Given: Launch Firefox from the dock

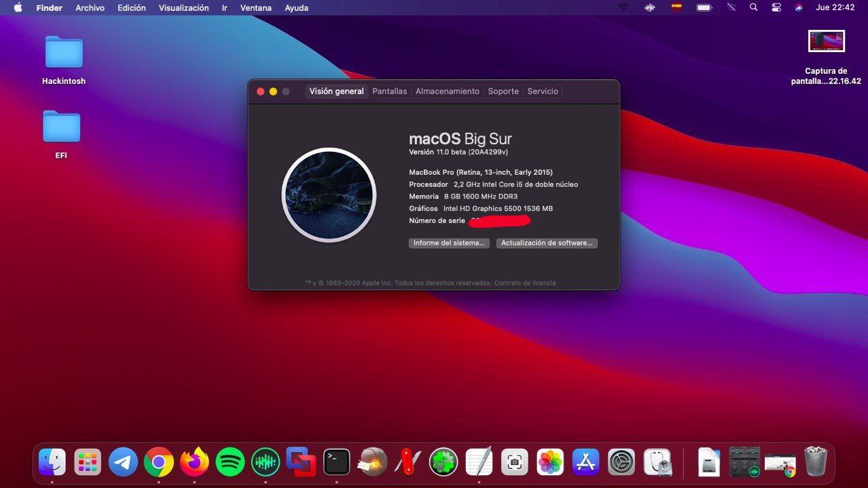Looking at the screenshot, I should point(195,462).
